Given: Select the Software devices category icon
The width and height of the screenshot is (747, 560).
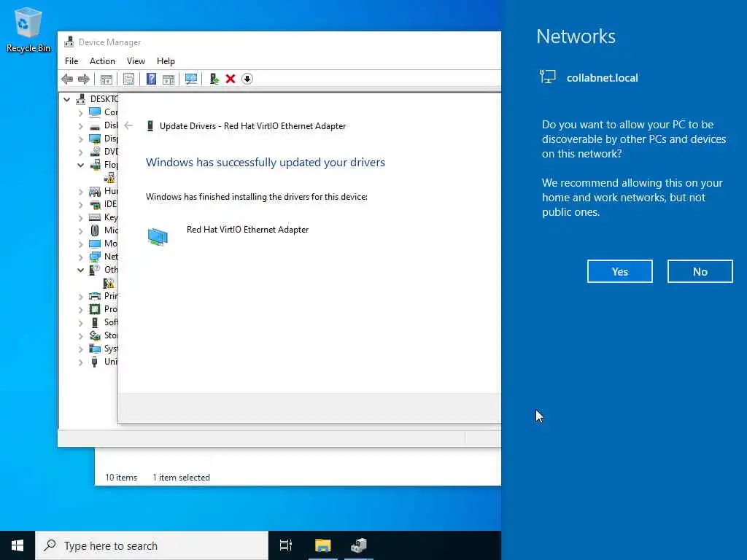Looking at the screenshot, I should [95, 322].
